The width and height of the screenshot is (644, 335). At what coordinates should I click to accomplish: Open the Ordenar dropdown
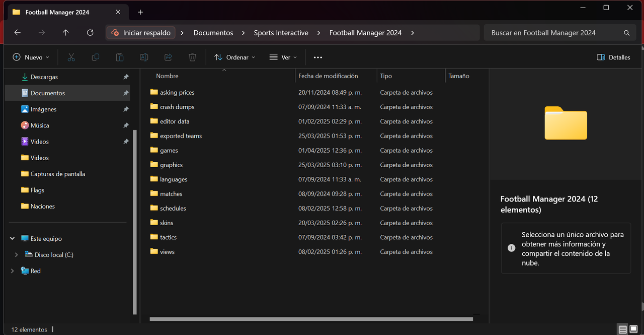coord(234,57)
